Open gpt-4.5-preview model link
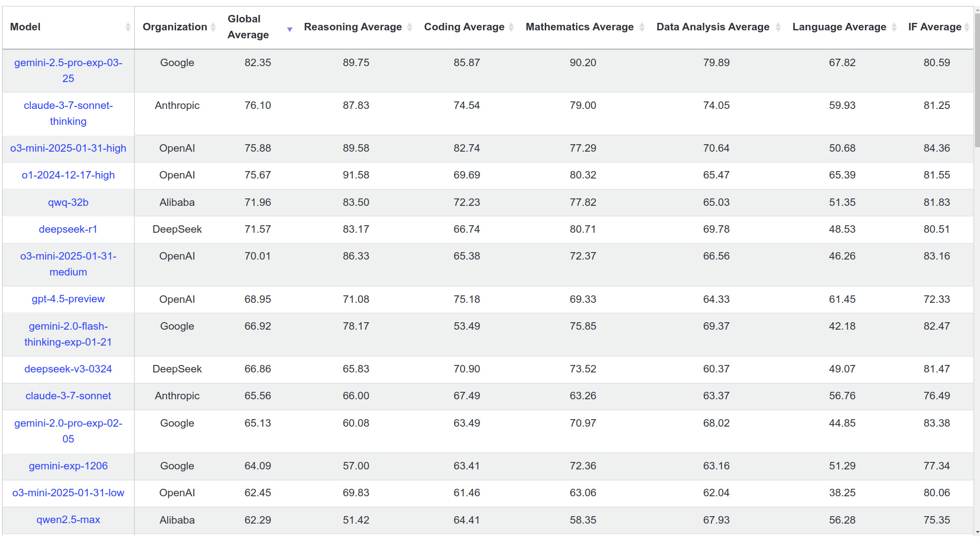The image size is (980, 541). 68,299
